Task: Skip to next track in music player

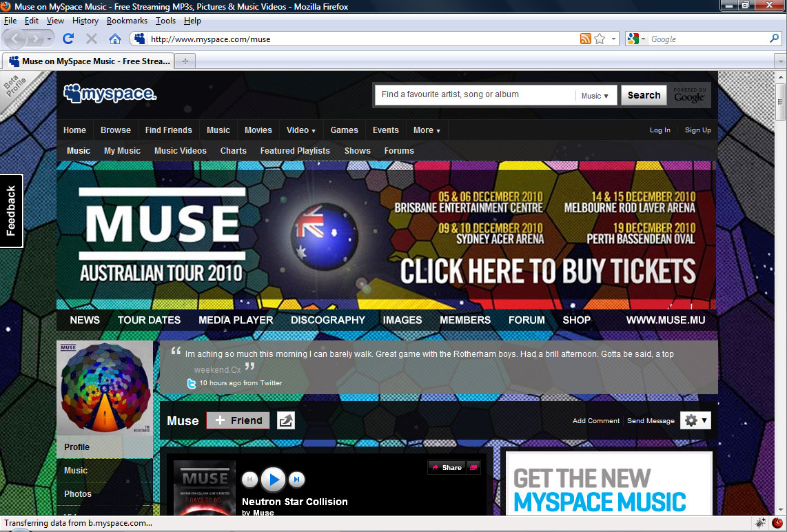Action: (x=296, y=480)
